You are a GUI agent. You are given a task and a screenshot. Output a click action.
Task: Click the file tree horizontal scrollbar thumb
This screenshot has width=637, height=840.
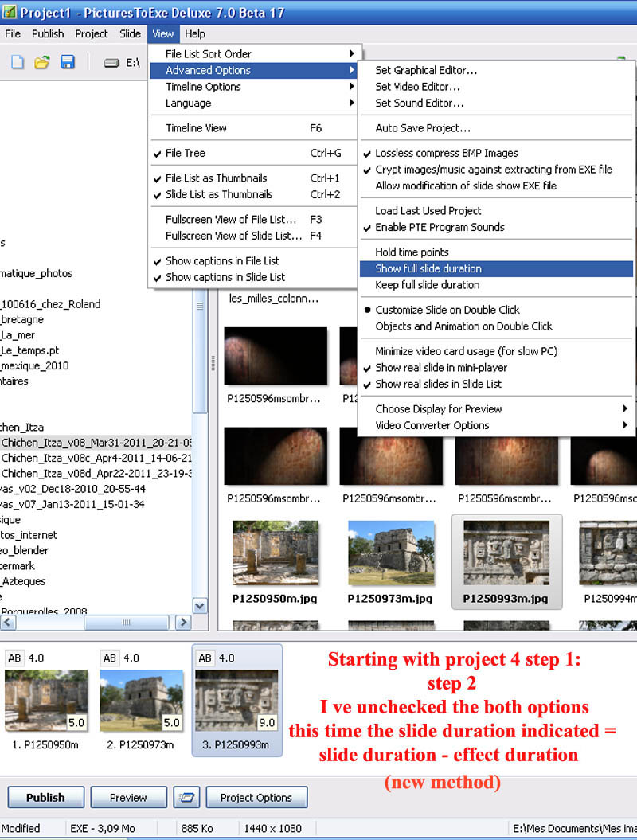pyautogui.click(x=127, y=622)
